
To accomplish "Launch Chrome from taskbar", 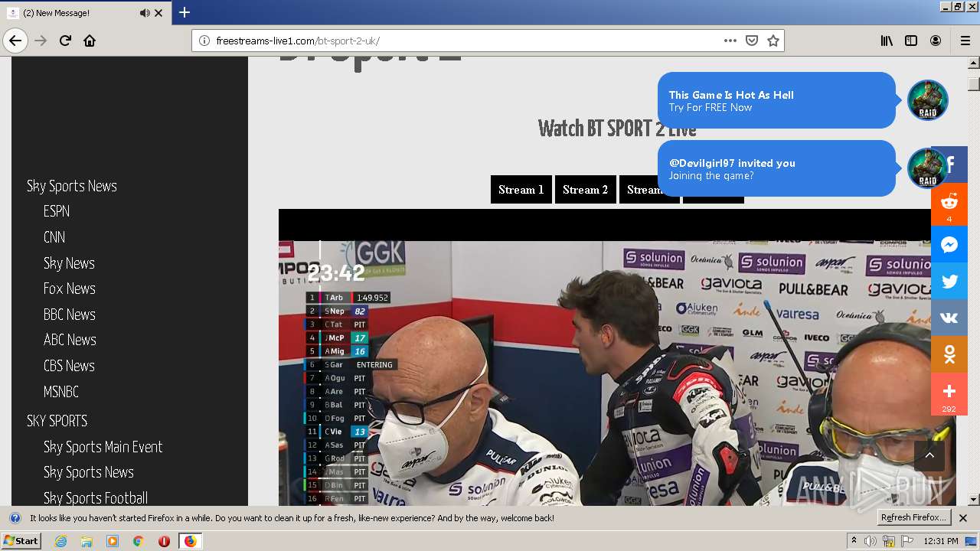I will pyautogui.click(x=138, y=541).
